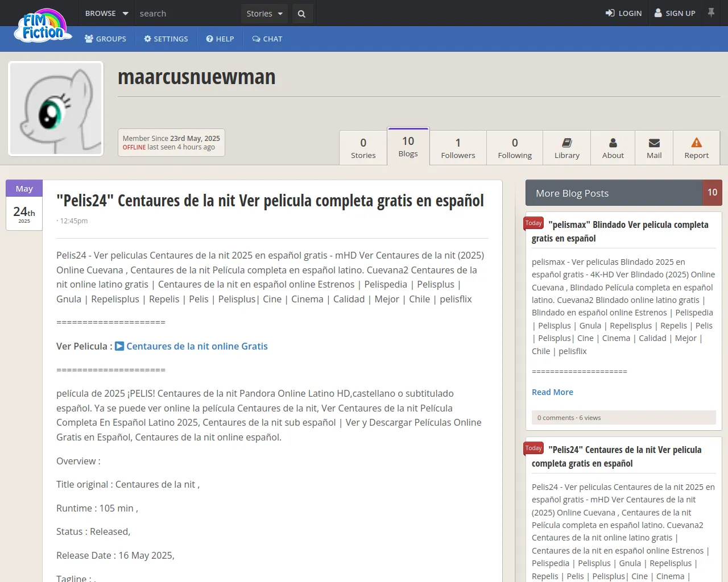
Task: Go to Groups
Action: (106, 39)
